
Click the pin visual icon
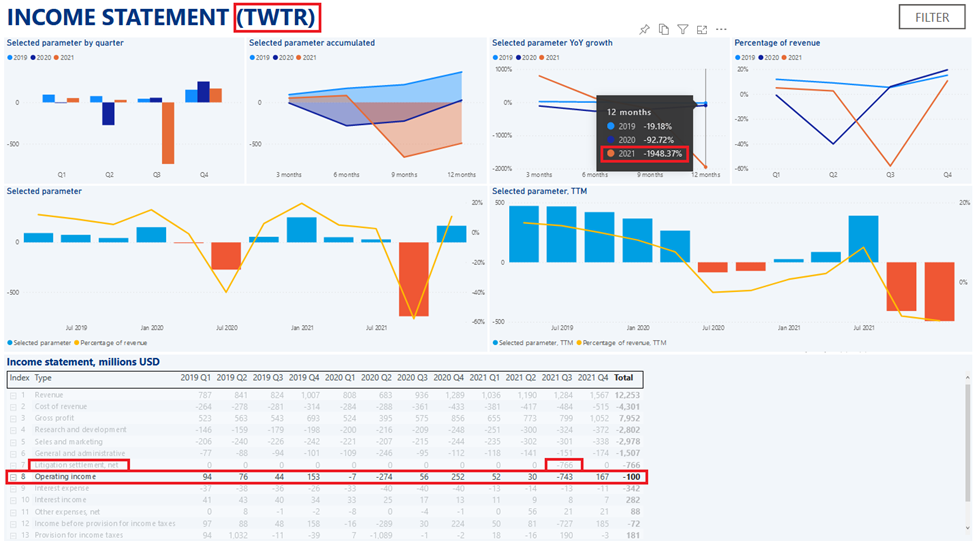coord(645,30)
